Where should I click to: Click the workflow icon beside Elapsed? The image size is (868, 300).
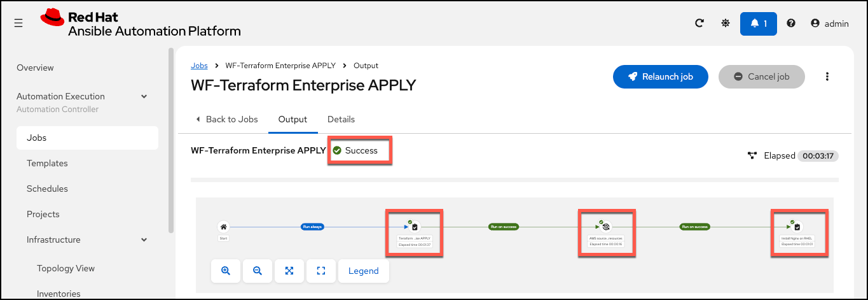click(x=752, y=155)
